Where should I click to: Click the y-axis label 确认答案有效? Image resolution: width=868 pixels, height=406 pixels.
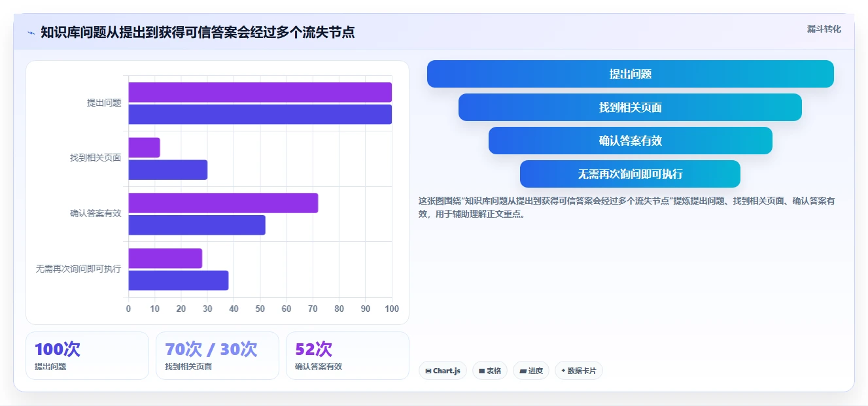(x=95, y=213)
